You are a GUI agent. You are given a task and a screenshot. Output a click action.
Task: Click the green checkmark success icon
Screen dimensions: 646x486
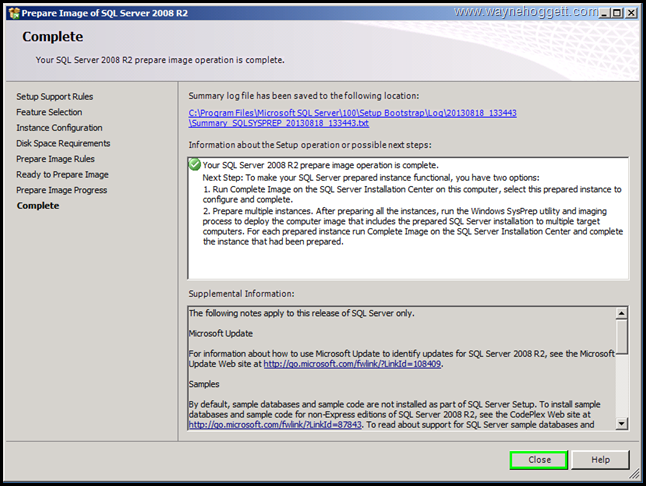click(194, 164)
